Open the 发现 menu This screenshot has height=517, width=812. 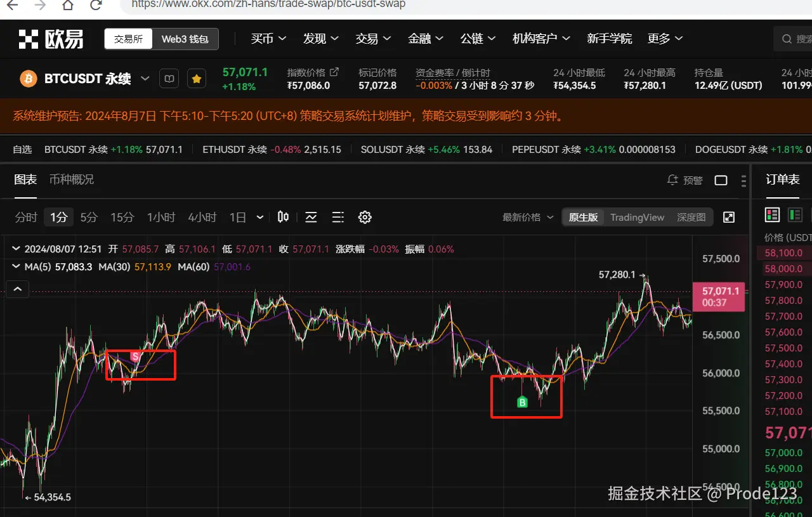321,39
